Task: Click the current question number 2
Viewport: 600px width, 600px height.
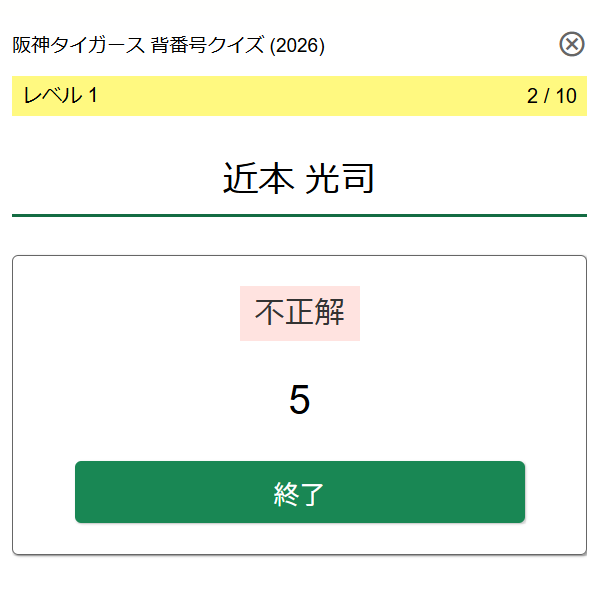Action: pos(532,96)
